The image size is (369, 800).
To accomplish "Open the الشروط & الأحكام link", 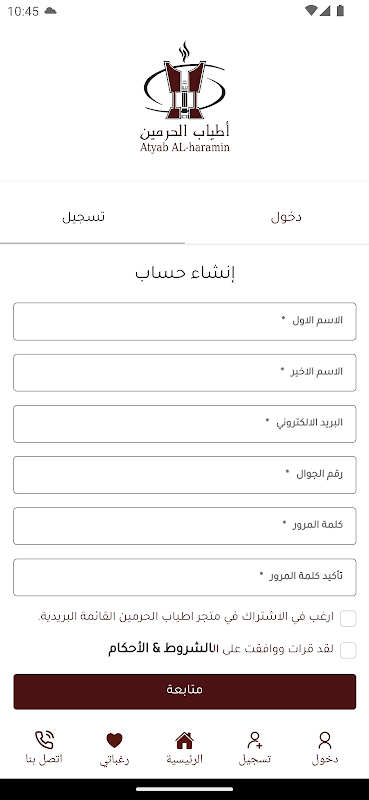I will click(164, 648).
